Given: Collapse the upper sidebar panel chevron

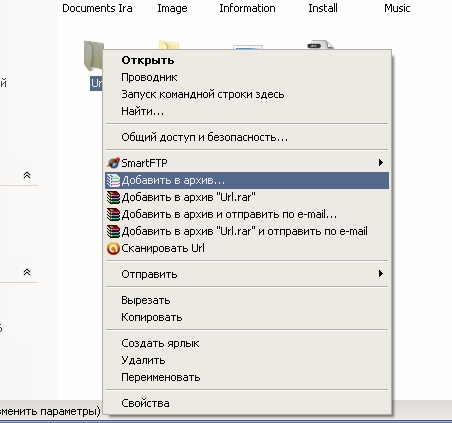Looking at the screenshot, I should [x=27, y=175].
